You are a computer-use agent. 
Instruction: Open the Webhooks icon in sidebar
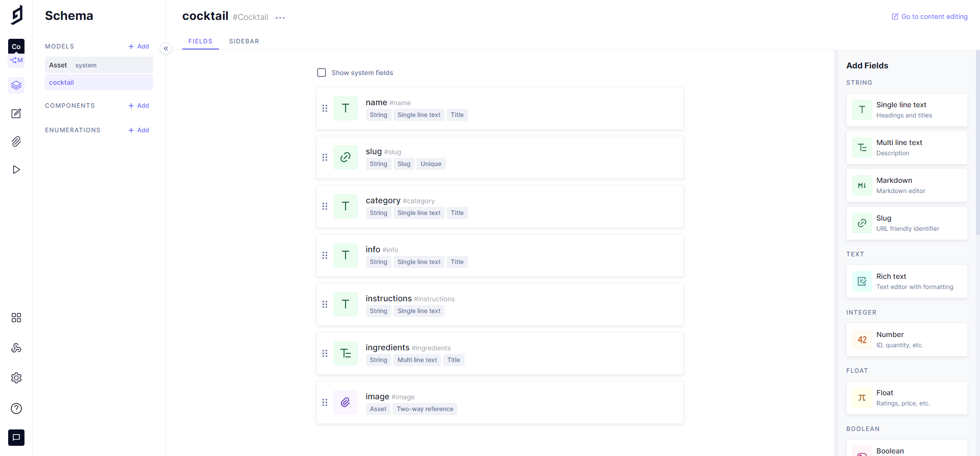[16, 348]
